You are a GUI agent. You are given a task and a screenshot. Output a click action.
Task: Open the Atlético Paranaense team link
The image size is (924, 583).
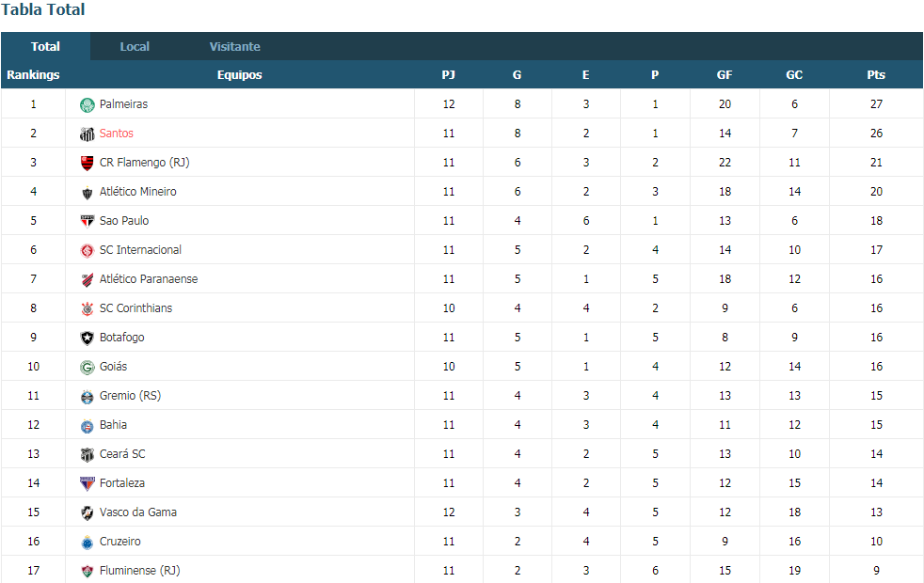coord(149,279)
